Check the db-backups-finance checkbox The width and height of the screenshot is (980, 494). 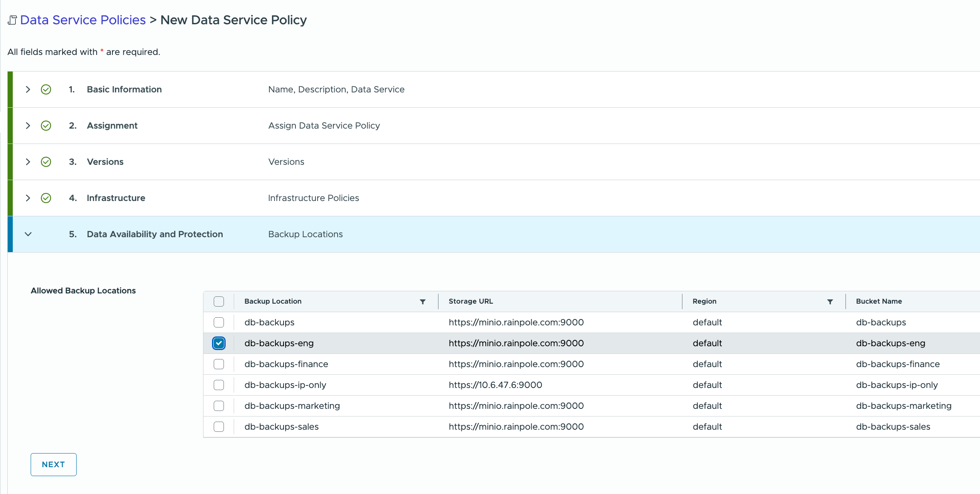click(219, 364)
